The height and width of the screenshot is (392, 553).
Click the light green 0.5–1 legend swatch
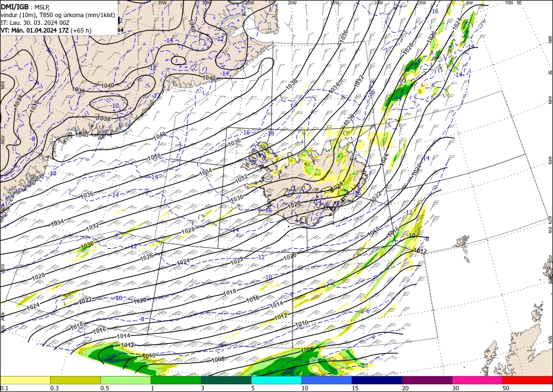click(x=126, y=380)
